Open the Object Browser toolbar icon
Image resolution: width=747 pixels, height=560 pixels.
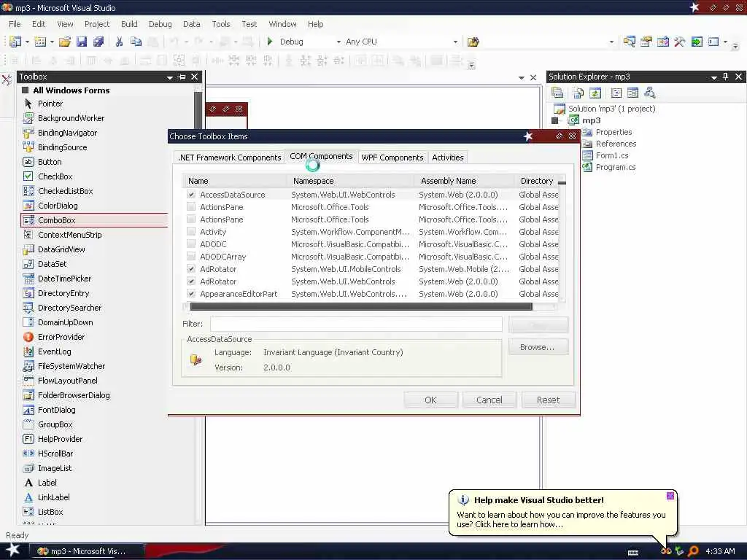click(662, 42)
